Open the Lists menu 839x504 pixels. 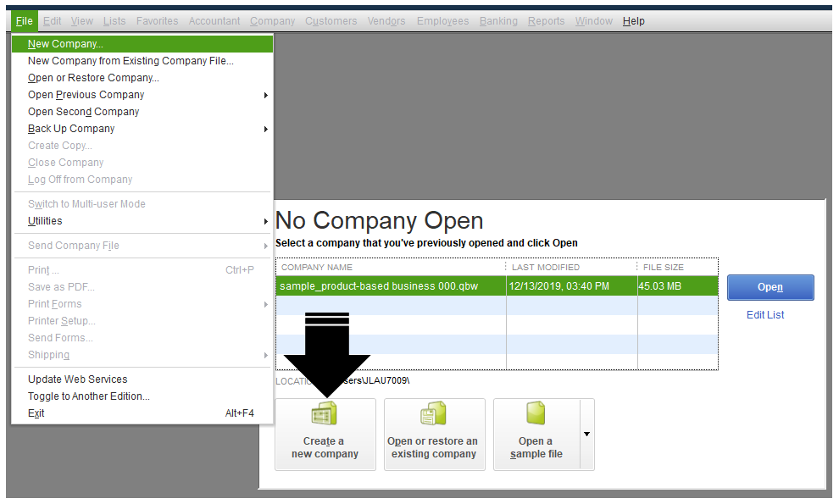[114, 21]
